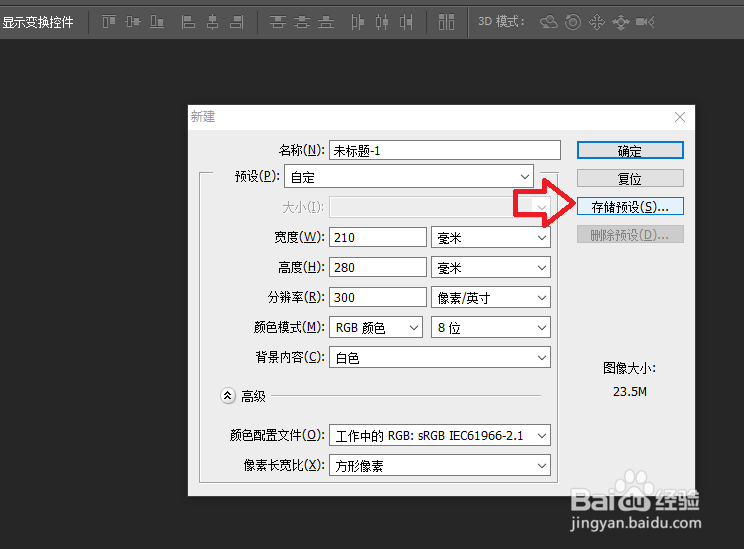Viewport: 744px width, 549px height.
Task: Click the 存储预设(S)... button
Action: [x=630, y=206]
